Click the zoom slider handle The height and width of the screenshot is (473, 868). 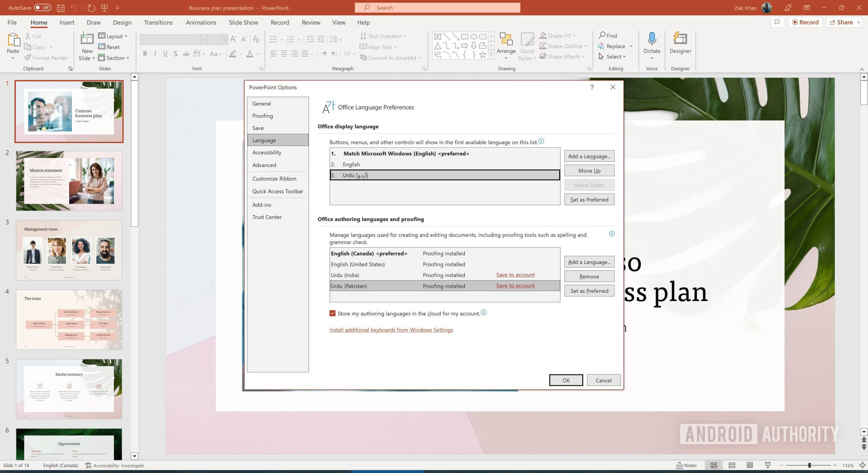809,465
